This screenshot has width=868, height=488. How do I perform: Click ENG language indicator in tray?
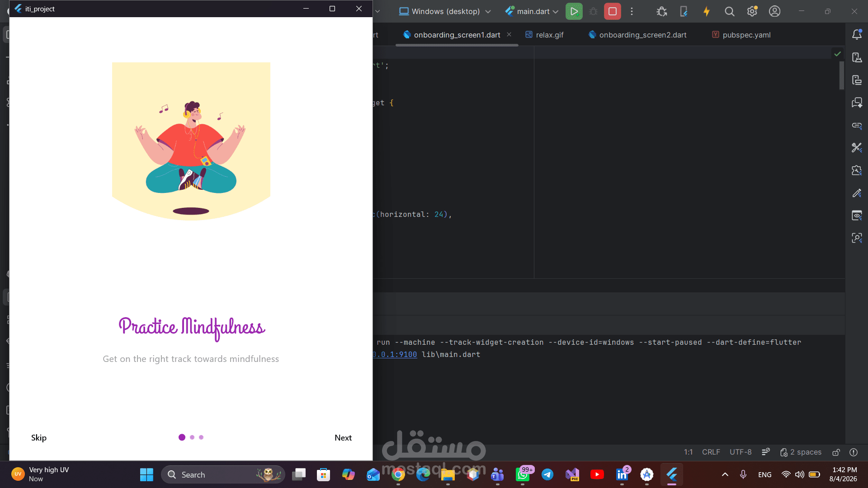point(765,474)
